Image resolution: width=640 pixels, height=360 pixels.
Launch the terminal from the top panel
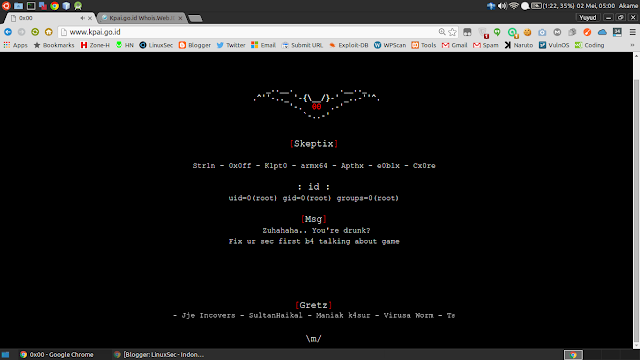(x=31, y=6)
